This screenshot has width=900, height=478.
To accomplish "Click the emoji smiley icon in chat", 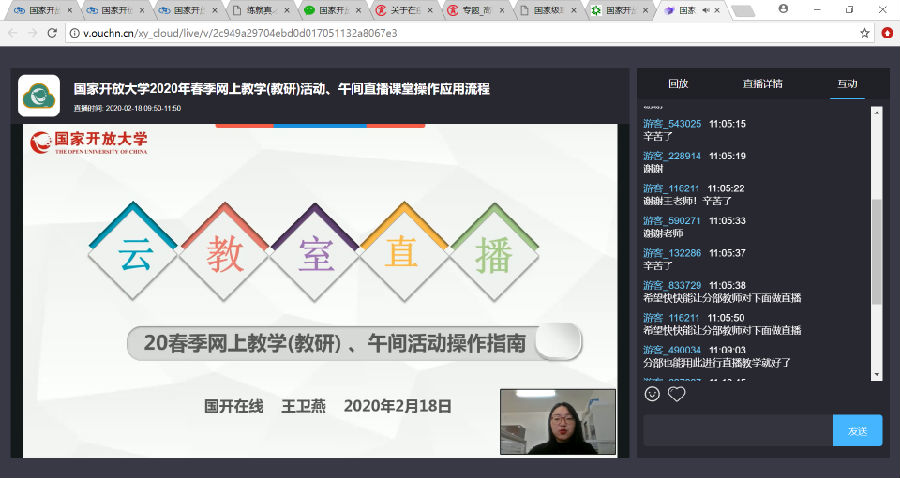I will pos(652,394).
